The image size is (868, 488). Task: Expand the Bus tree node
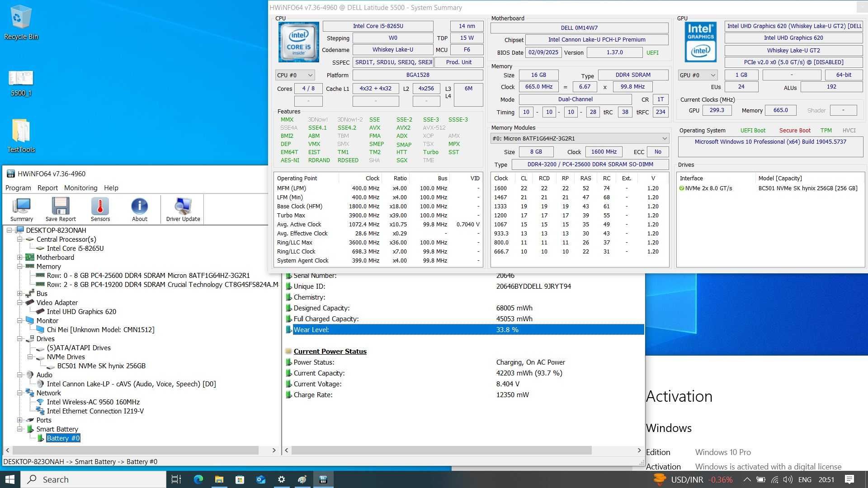[20, 293]
